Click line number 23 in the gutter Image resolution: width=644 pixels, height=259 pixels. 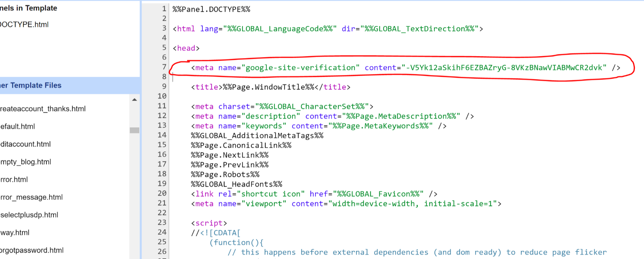coord(162,222)
